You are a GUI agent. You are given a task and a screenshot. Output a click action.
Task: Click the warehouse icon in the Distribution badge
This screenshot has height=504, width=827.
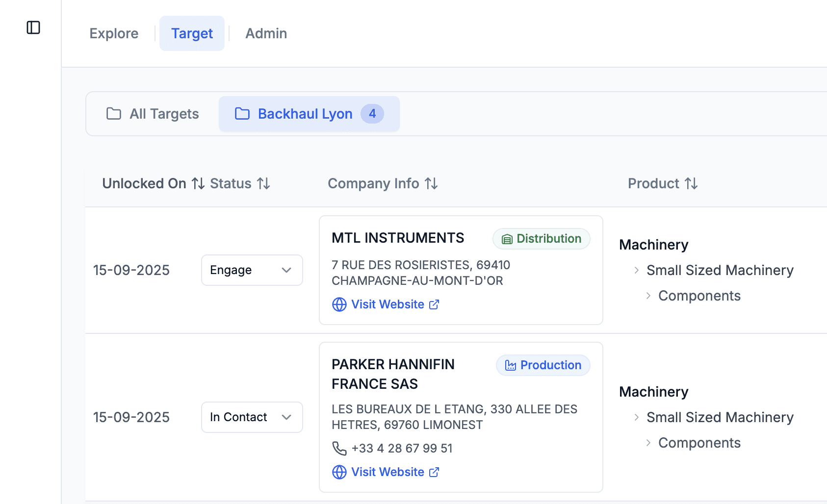(507, 239)
